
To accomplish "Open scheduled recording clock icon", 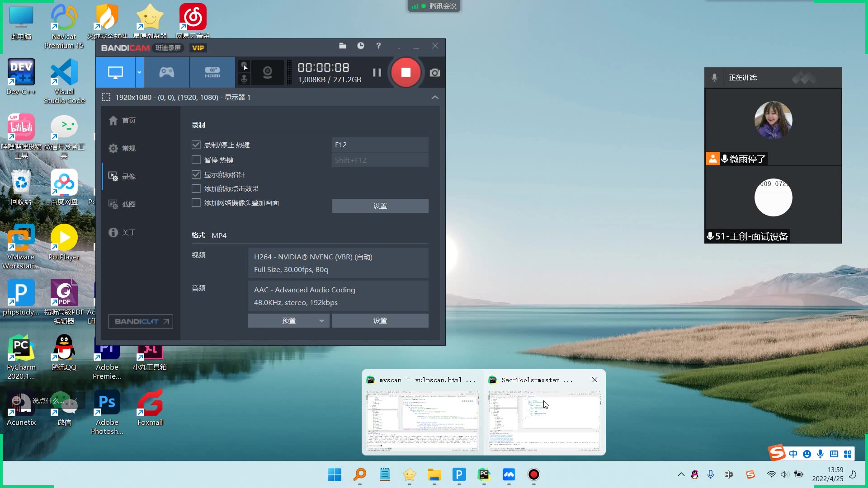I will pyautogui.click(x=360, y=46).
